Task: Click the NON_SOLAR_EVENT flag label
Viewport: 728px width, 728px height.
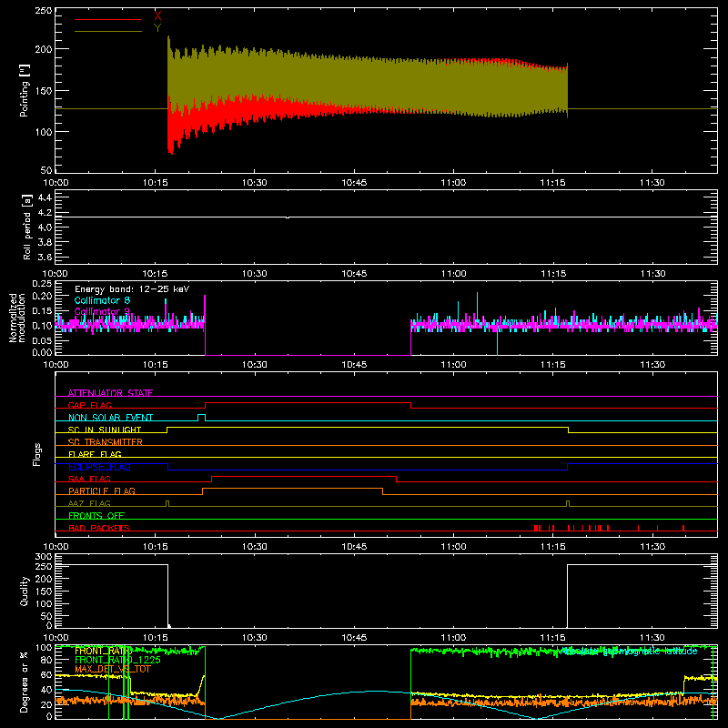Action: (110, 418)
